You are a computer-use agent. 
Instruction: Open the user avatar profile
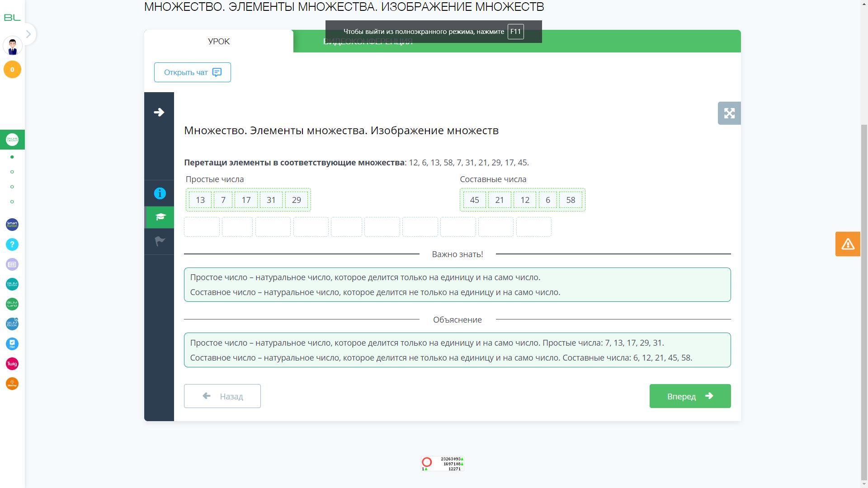[x=12, y=46]
